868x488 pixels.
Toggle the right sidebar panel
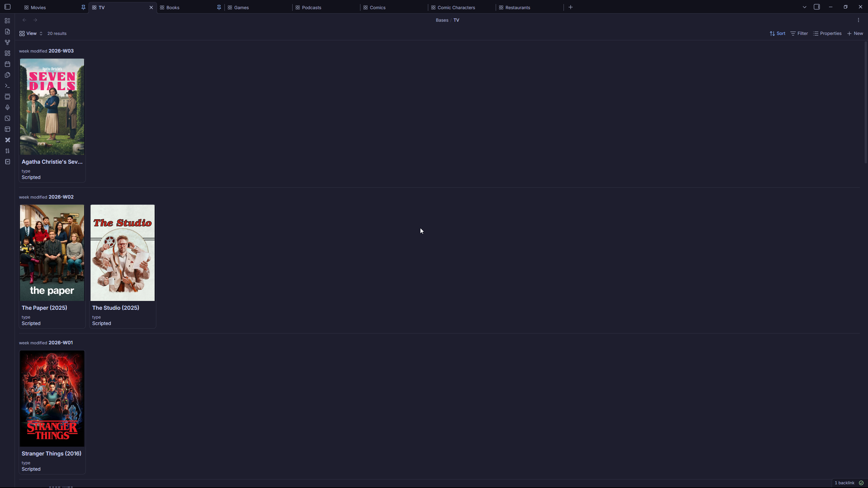[x=816, y=7]
